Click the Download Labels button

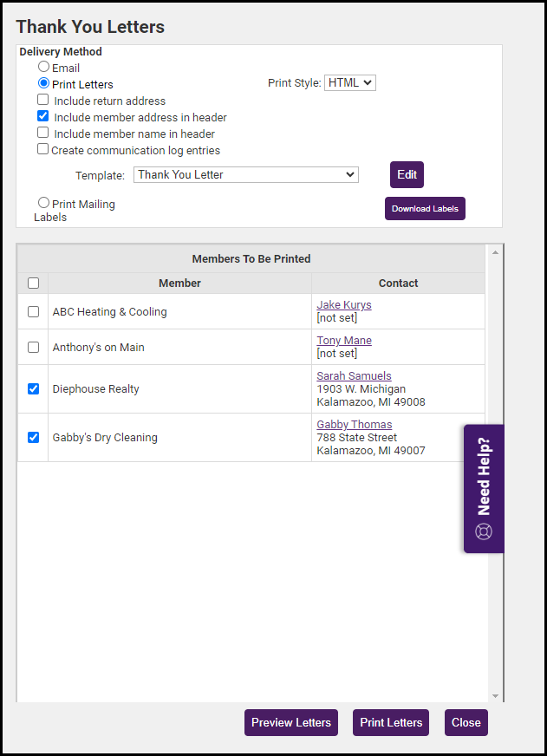[425, 209]
